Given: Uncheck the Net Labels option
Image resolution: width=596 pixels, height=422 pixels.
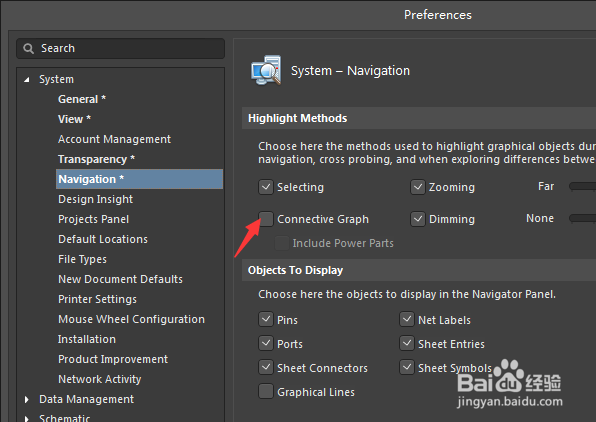Looking at the screenshot, I should click(x=407, y=319).
